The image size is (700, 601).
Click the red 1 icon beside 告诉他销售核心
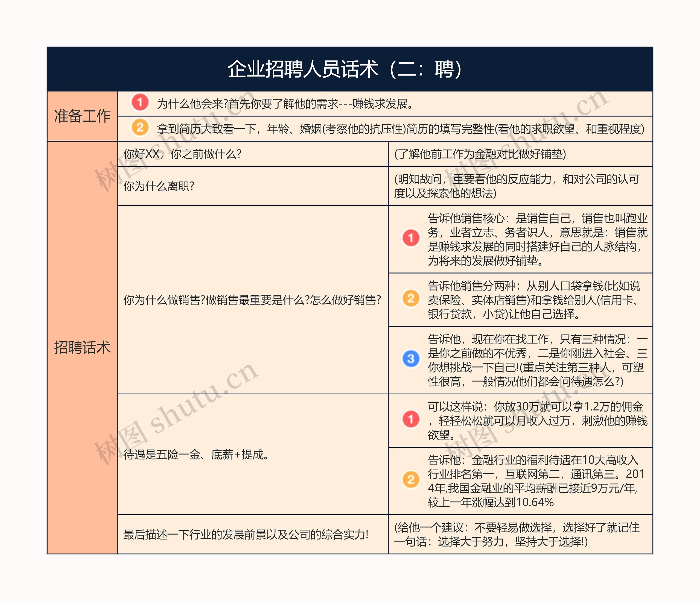411,238
